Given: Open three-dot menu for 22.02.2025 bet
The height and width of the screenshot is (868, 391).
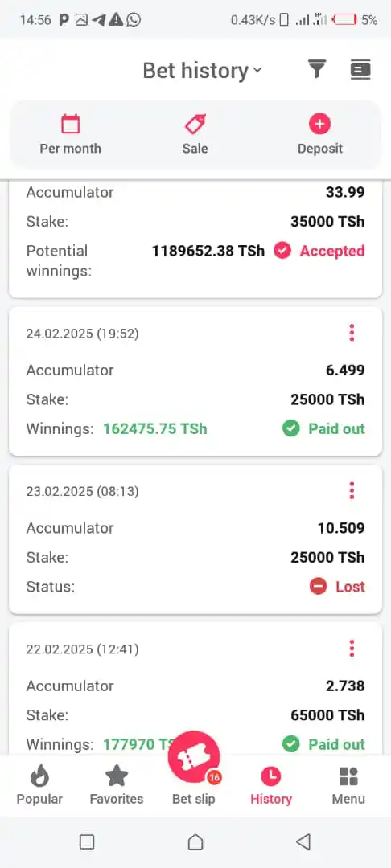Looking at the screenshot, I should click(x=352, y=649).
